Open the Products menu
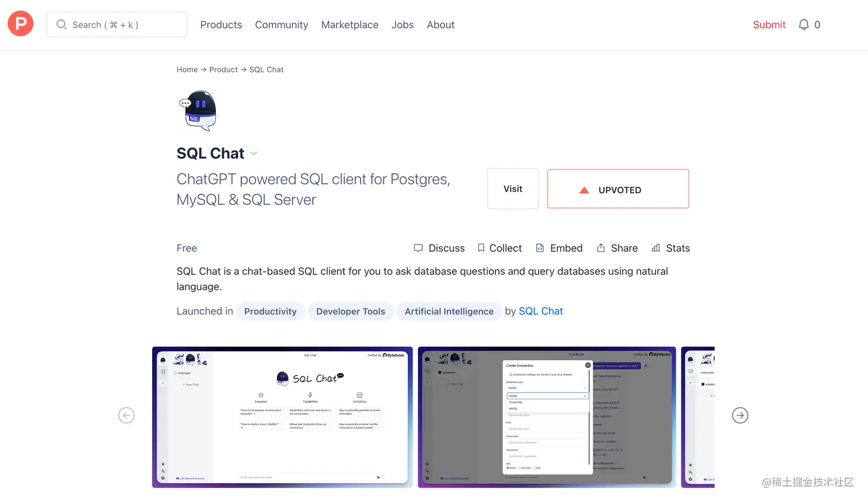Screen dimensions: 868x502 click(221, 25)
